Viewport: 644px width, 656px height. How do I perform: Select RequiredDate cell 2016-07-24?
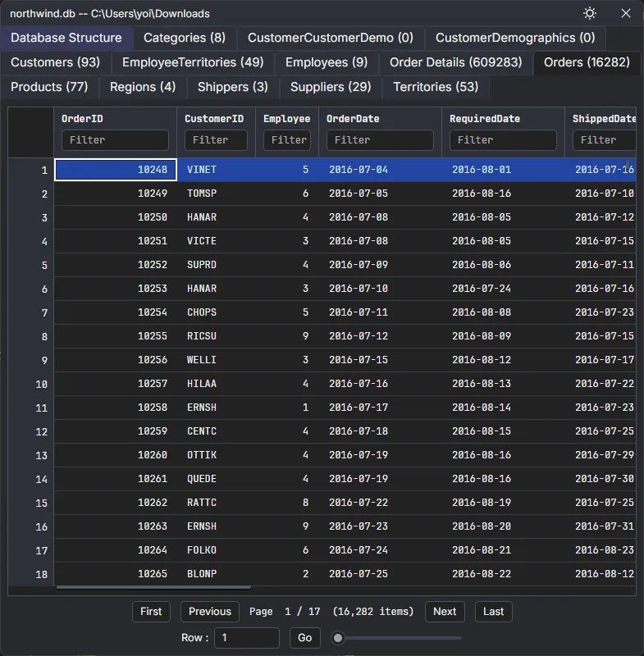[503, 289]
